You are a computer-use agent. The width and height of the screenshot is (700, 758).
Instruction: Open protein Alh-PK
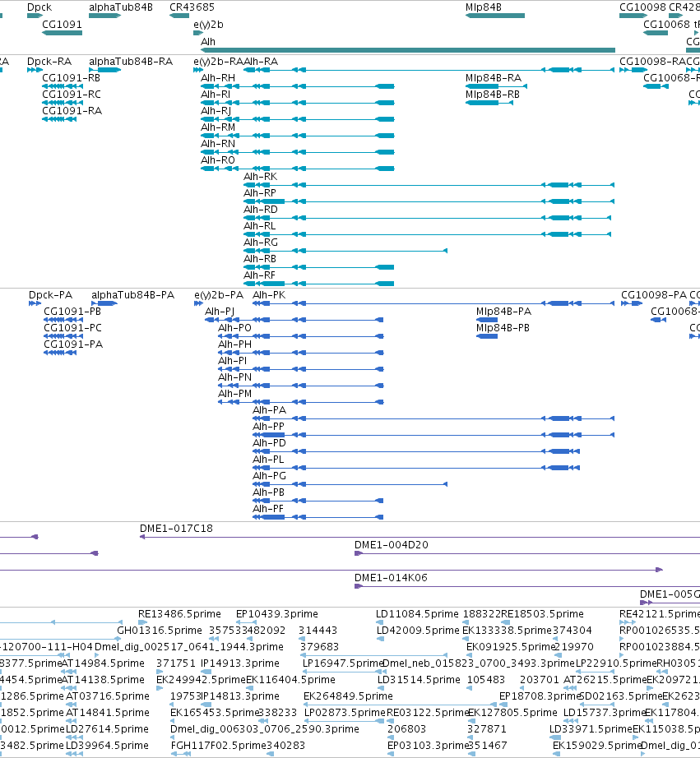pyautogui.click(x=433, y=303)
